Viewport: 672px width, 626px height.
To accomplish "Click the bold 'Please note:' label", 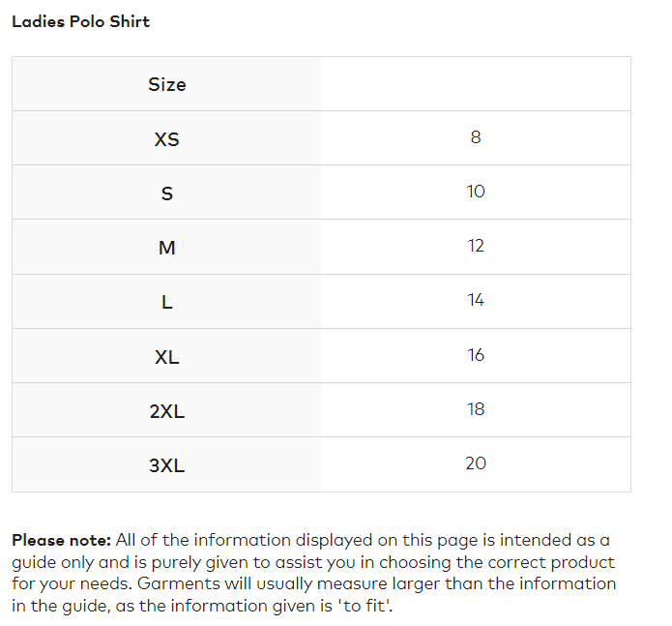I will point(62,540).
